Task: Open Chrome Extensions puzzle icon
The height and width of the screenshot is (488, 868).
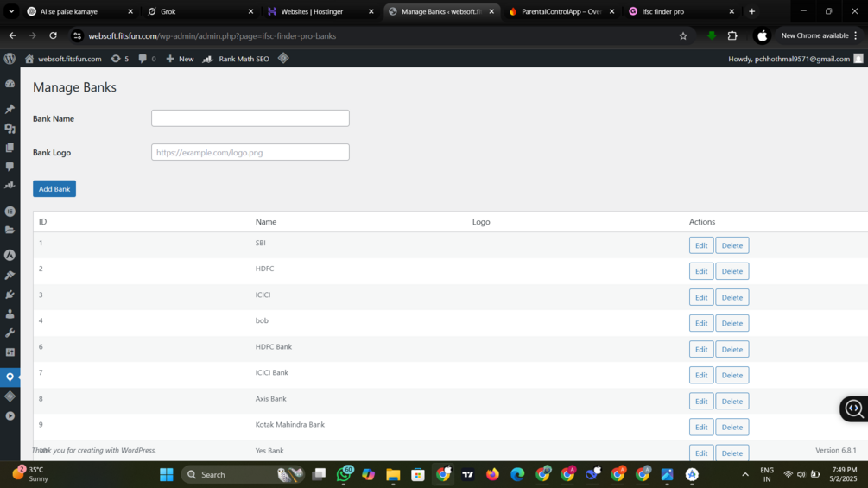Action: (x=732, y=36)
